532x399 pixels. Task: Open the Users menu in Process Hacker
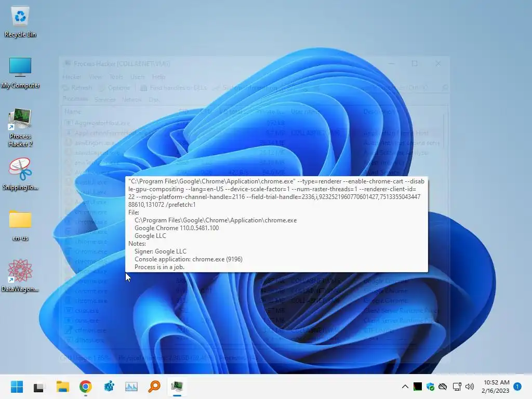137,77
